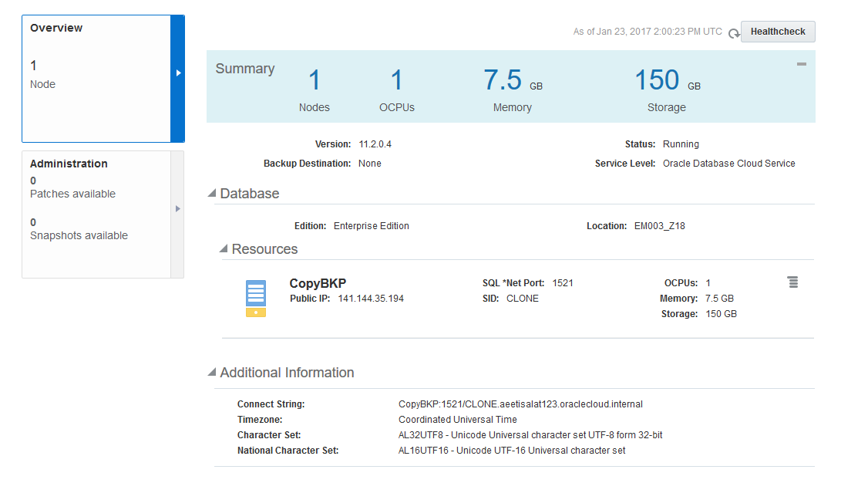868x483 pixels.
Task: Collapse the Additional Information section triangle
Action: click(212, 373)
